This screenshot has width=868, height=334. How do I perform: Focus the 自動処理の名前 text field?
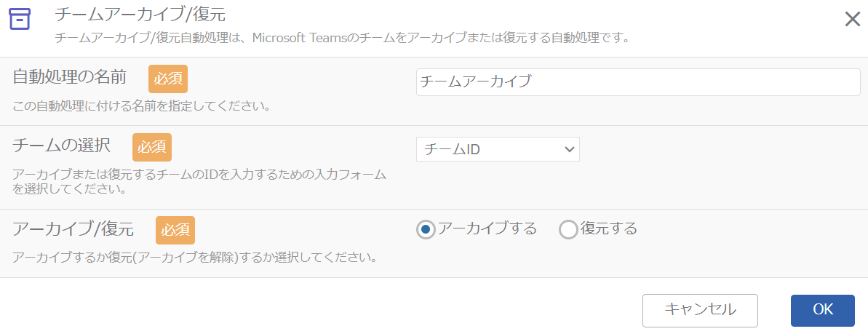point(638,82)
